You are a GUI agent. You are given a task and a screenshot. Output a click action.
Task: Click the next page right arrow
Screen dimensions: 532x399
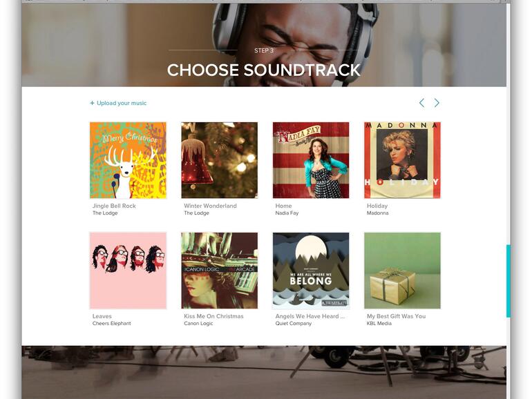437,103
